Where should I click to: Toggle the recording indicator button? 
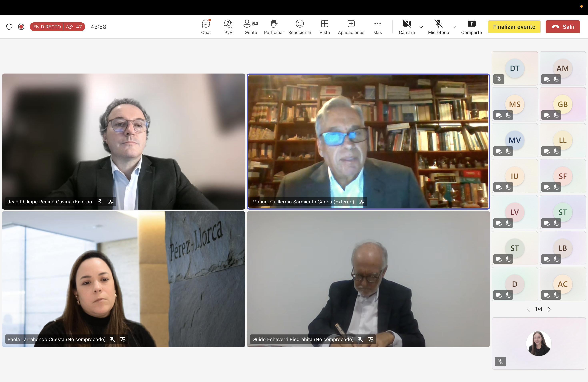coord(21,27)
